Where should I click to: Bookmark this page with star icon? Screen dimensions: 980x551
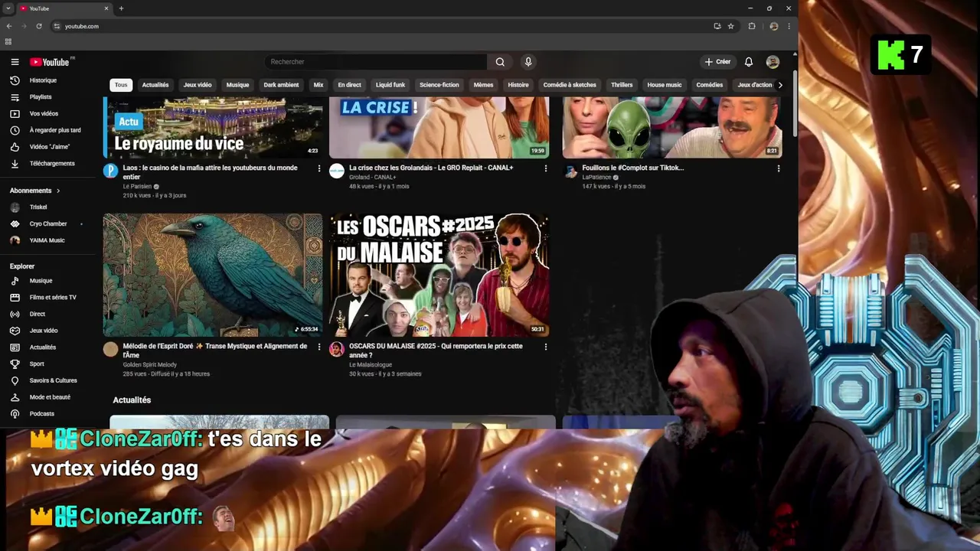(x=730, y=26)
